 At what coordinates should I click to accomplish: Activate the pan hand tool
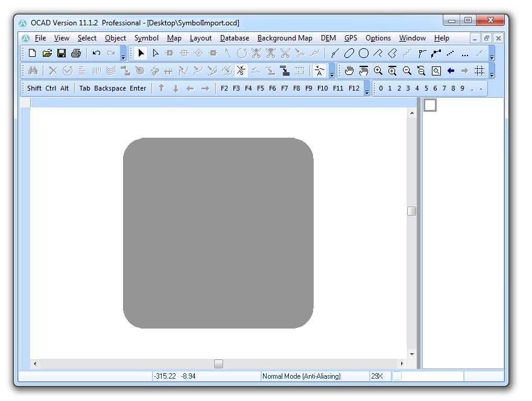pos(349,71)
